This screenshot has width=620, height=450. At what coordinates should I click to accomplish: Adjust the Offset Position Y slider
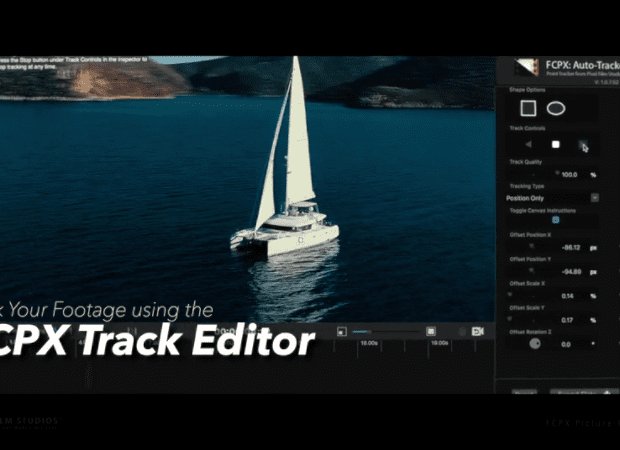(534, 271)
